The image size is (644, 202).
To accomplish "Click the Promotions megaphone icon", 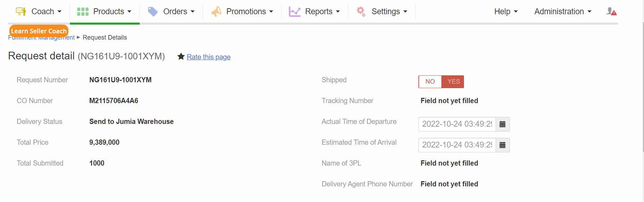I will tap(216, 11).
